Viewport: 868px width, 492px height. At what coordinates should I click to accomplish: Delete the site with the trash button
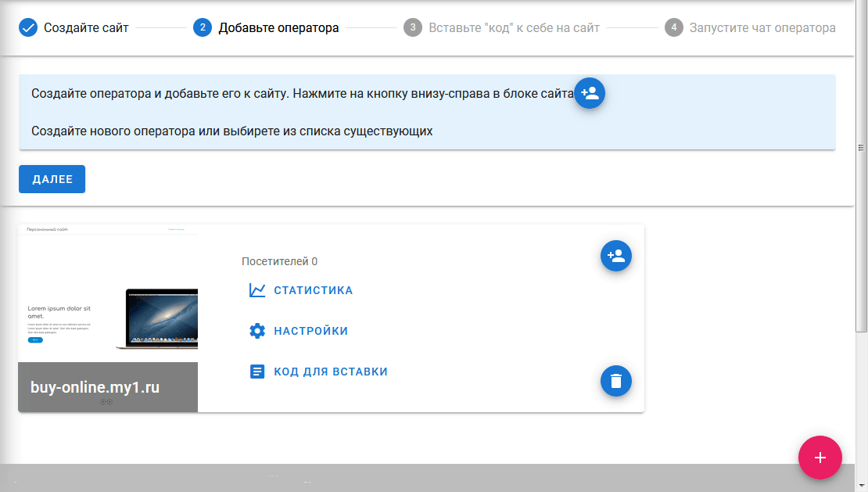[615, 381]
